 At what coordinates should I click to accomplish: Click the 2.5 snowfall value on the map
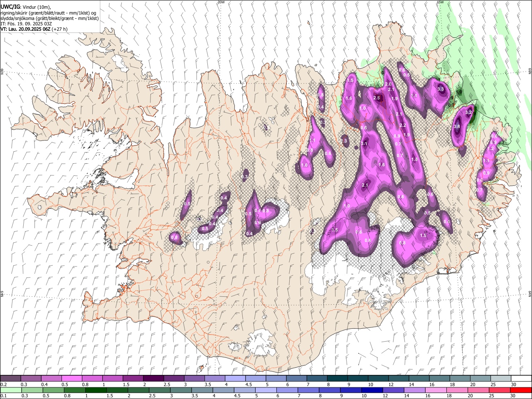[x=377, y=98]
